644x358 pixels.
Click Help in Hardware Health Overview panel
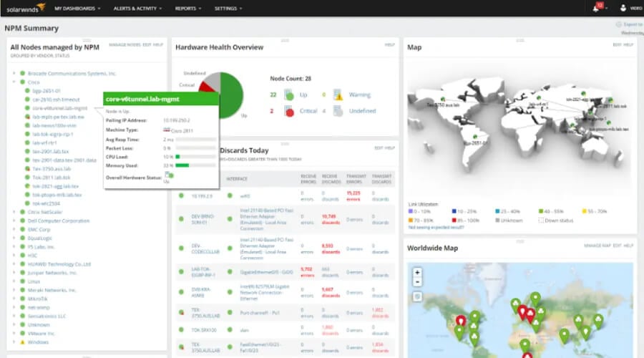389,44
